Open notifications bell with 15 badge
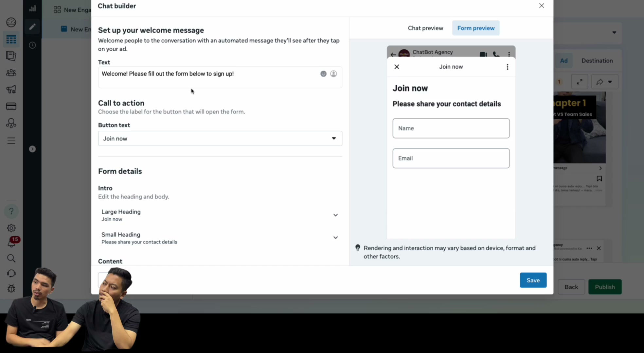The width and height of the screenshot is (644, 353). click(x=12, y=242)
